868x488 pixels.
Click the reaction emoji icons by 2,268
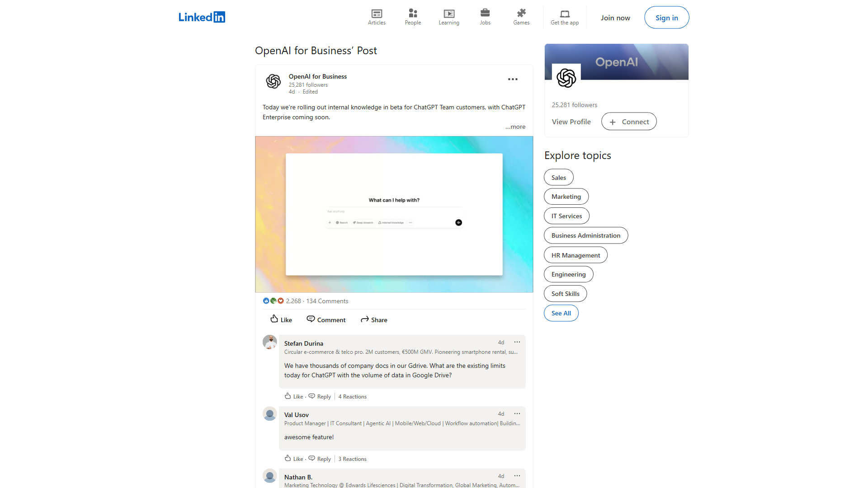(x=273, y=301)
